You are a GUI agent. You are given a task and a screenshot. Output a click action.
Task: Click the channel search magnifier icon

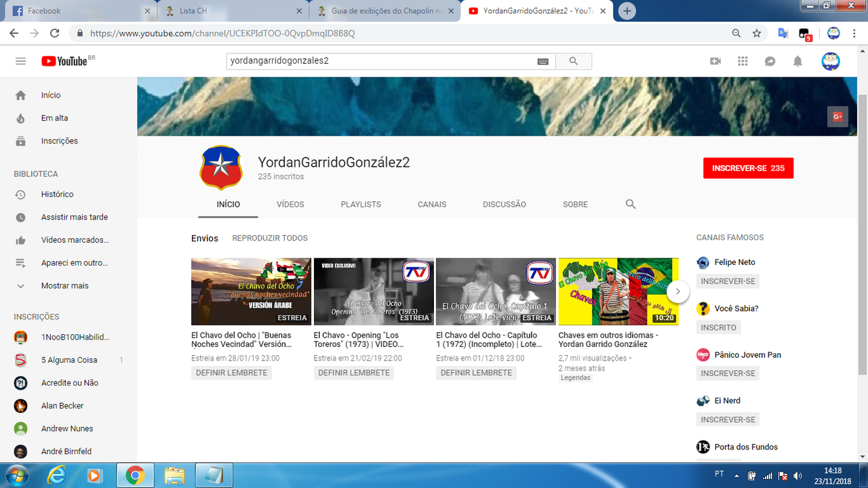pyautogui.click(x=630, y=203)
